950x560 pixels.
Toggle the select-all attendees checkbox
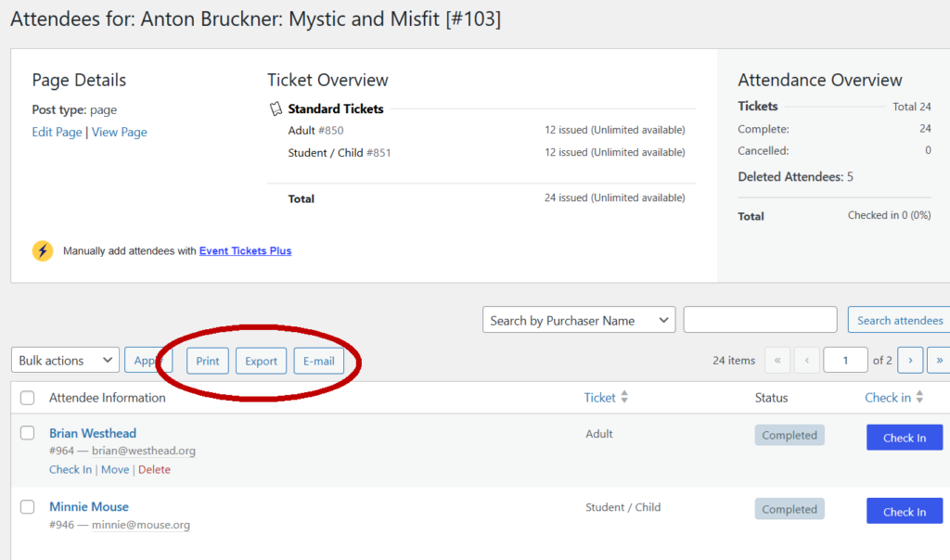(x=28, y=398)
